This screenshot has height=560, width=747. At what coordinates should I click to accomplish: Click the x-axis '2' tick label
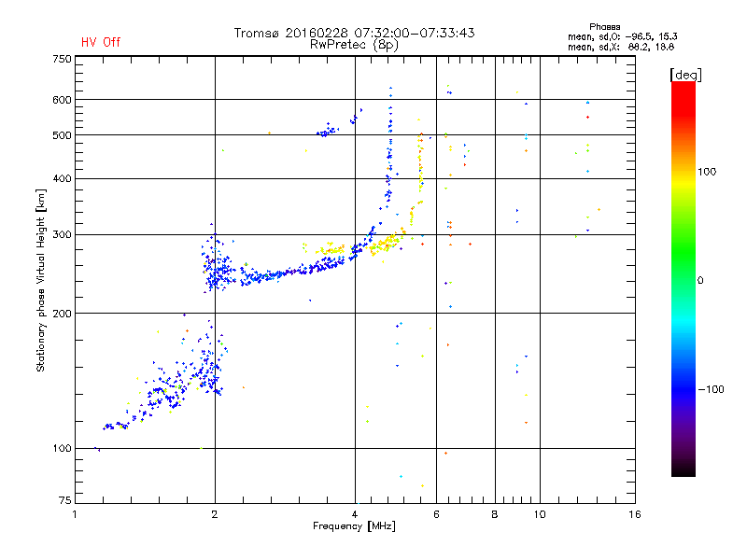pos(215,514)
